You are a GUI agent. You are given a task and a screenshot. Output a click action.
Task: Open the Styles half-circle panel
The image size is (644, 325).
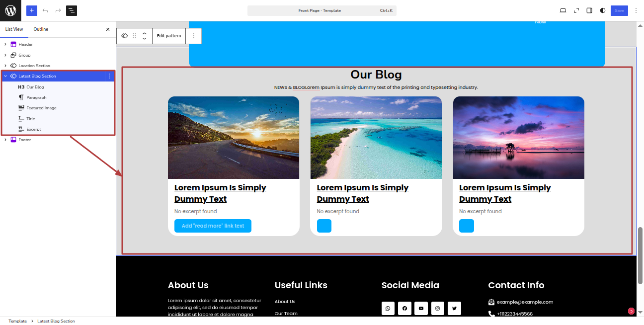point(603,10)
